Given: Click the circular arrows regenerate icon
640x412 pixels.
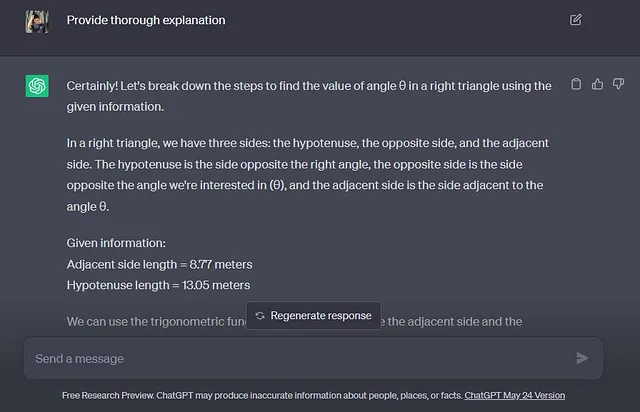Looking at the screenshot, I should pos(260,316).
